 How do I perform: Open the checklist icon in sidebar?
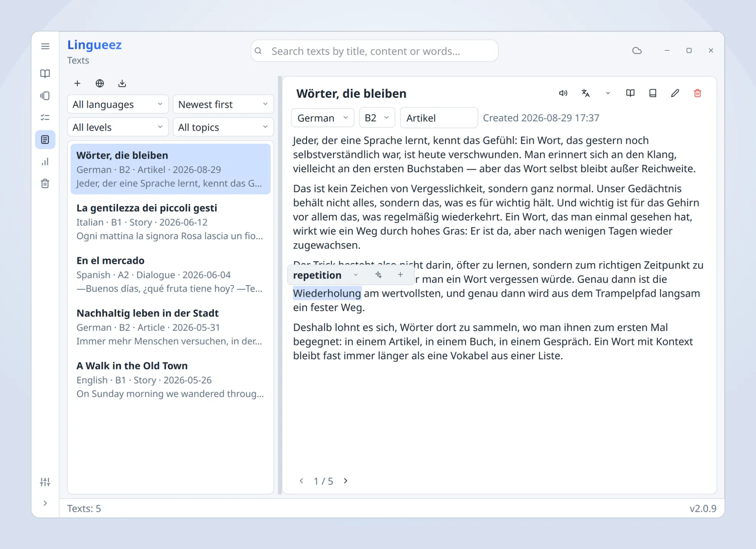coord(45,117)
